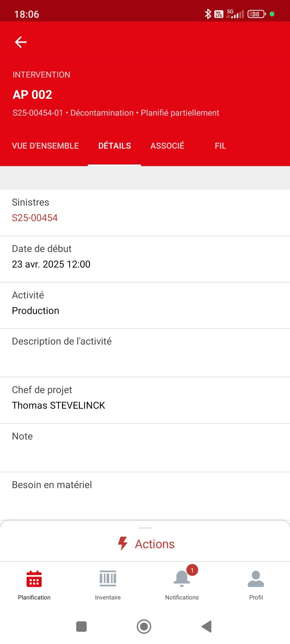This screenshot has height=644, width=290.
Task: Select the Détails tab
Action: (115, 146)
